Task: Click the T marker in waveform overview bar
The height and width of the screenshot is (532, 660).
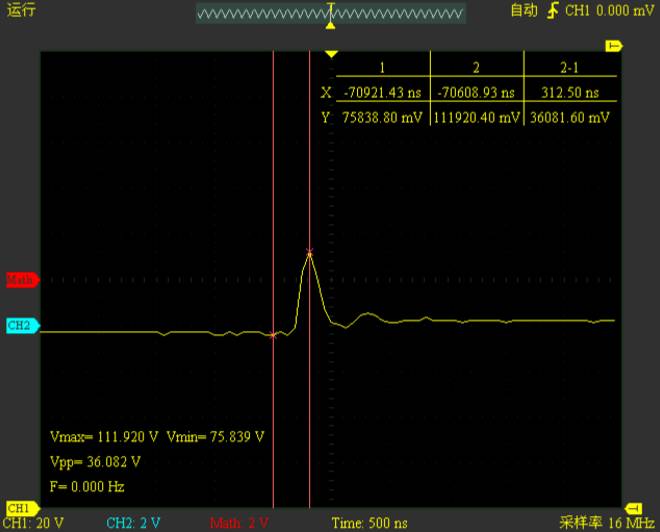Action: click(x=331, y=12)
